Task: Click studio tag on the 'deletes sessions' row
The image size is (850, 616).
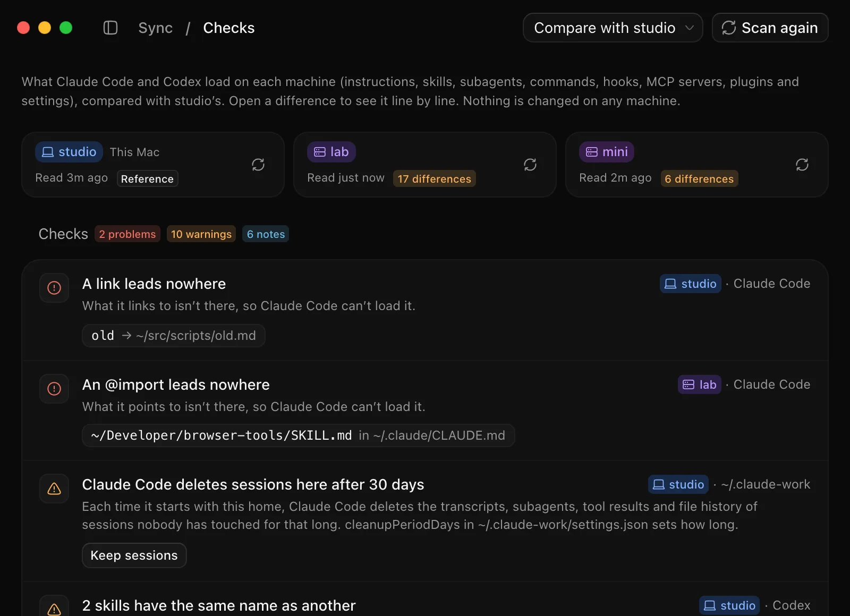Action: (x=678, y=484)
